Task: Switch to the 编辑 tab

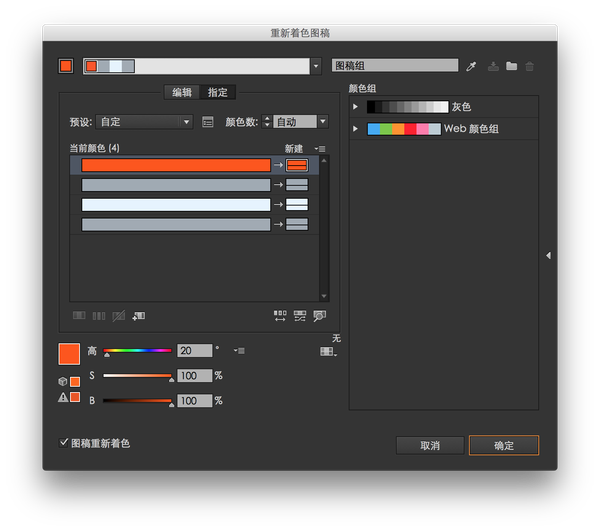Action: pos(182,92)
